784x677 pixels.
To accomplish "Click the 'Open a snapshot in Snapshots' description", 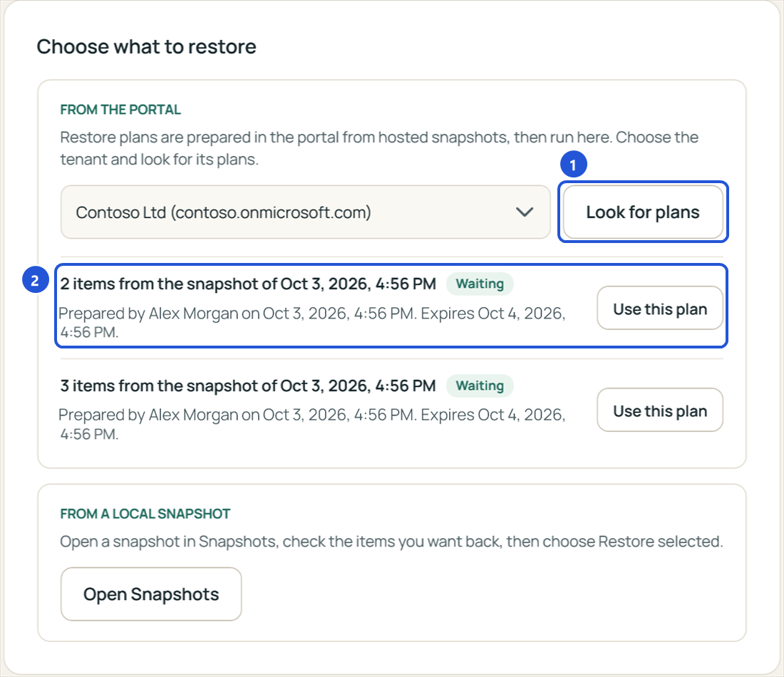I will click(x=391, y=542).
